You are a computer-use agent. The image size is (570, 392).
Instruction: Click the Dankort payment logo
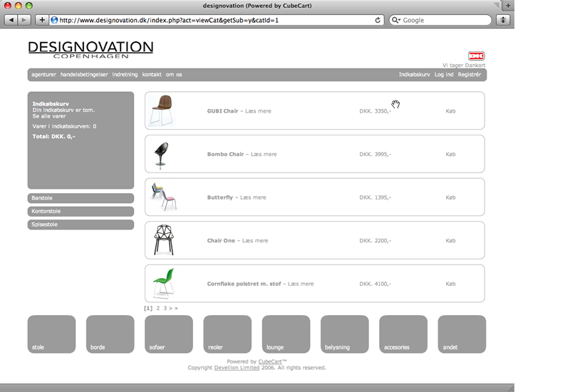(x=476, y=56)
